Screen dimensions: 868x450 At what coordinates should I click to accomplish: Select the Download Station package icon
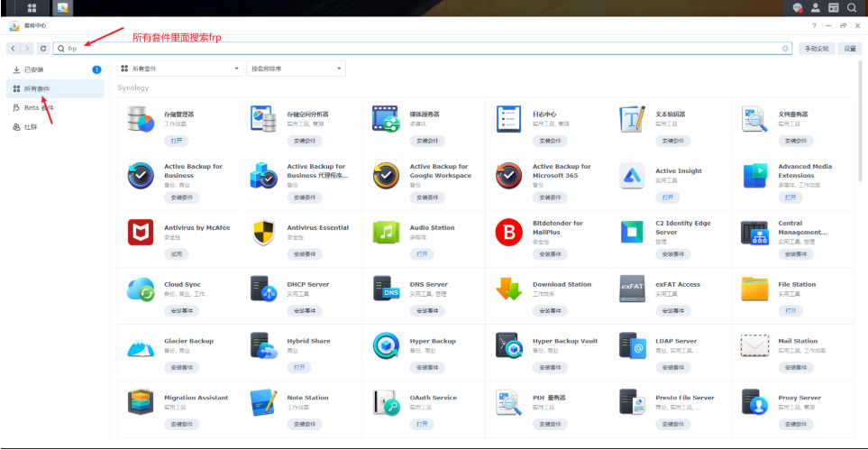509,289
